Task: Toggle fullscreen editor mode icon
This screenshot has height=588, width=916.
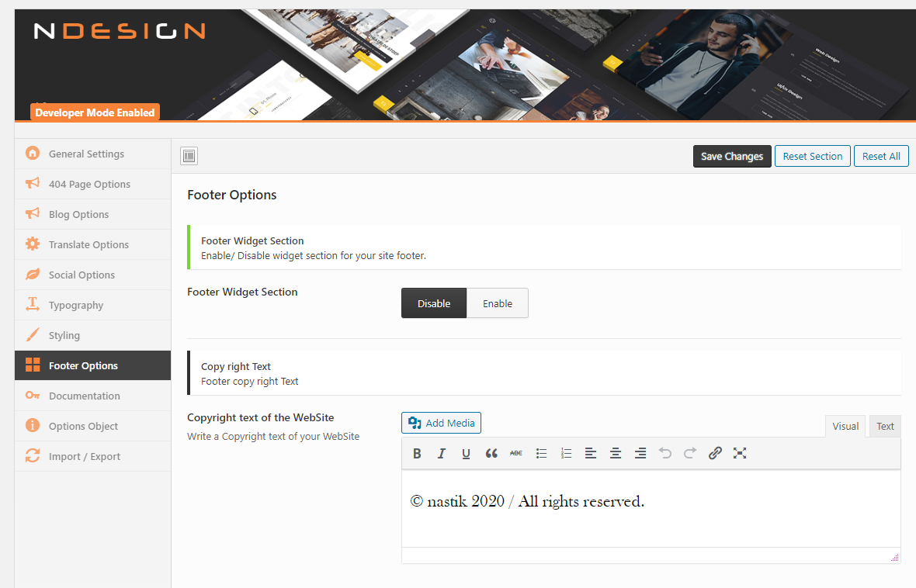Action: (740, 454)
